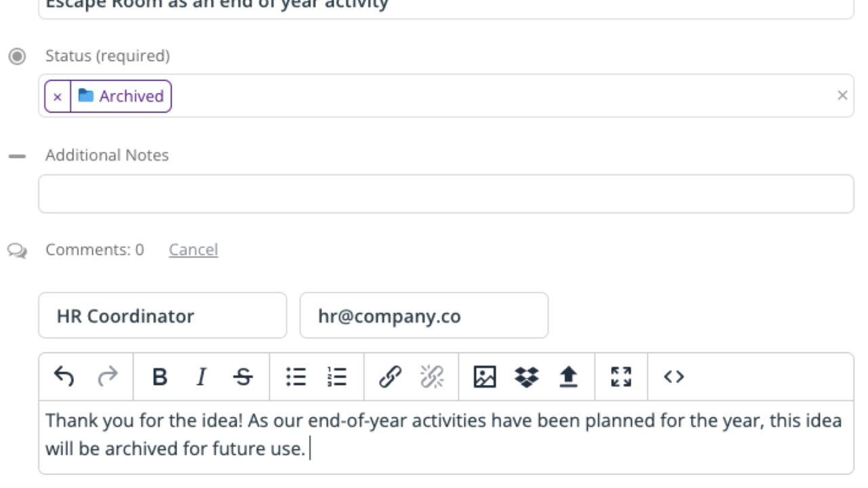Viewport: 868px width, 488px height.
Task: Click the Additional Notes text field
Action: [x=446, y=194]
